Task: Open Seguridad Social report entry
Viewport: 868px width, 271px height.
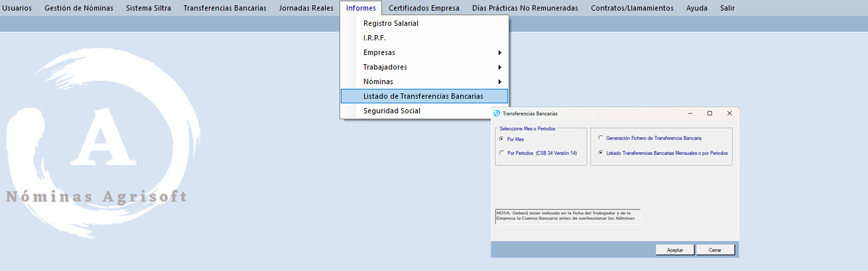Action: coord(391,111)
